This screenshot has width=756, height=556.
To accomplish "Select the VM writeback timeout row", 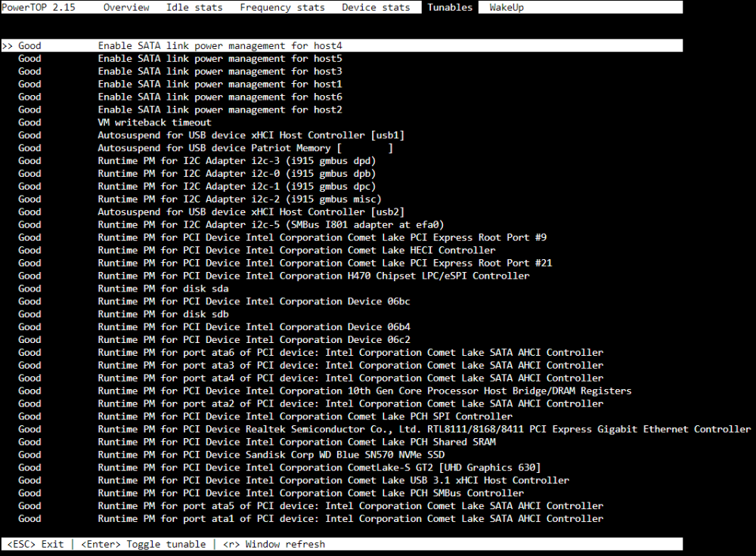I will point(342,122).
